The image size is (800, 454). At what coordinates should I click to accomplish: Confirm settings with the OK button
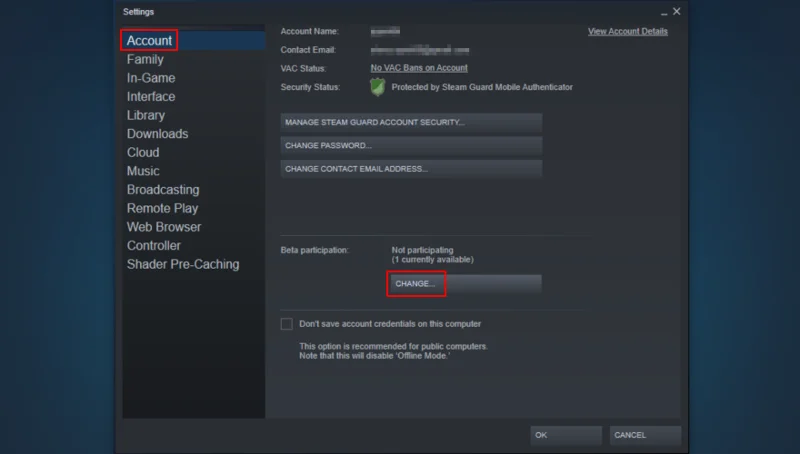(566, 435)
